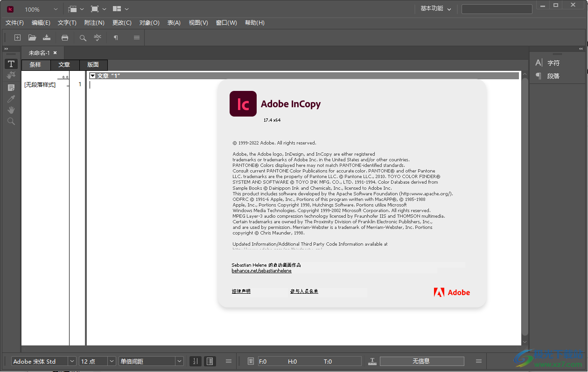Close the 未命名-1 document tab
This screenshot has height=372, width=588.
click(55, 53)
